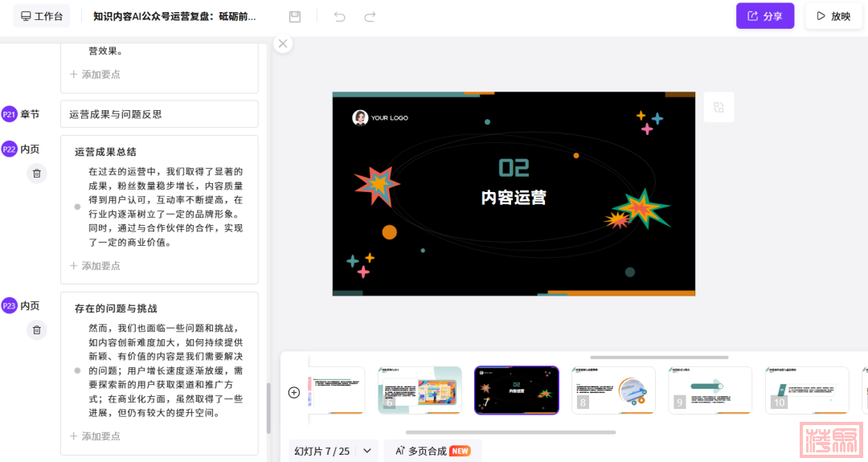Redo the last undone action
Viewport: 868px width, 462px height.
pos(370,17)
